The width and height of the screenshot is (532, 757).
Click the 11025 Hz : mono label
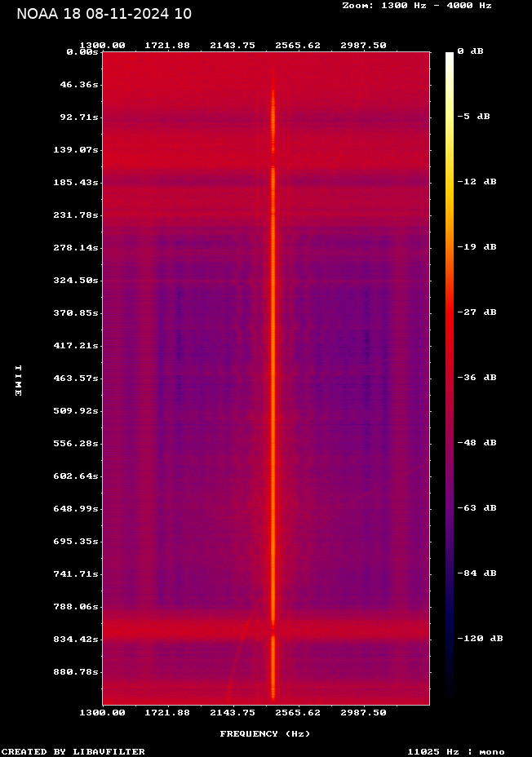coord(456,751)
